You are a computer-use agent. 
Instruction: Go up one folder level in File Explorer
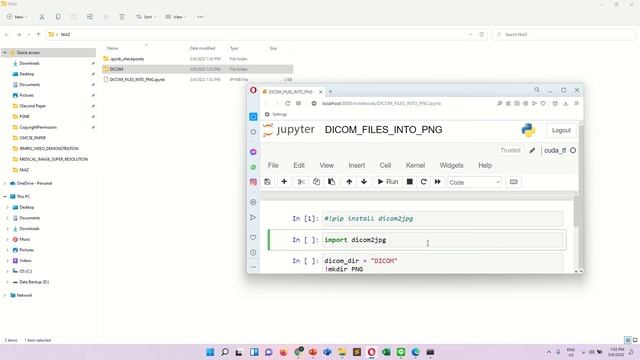point(38,35)
